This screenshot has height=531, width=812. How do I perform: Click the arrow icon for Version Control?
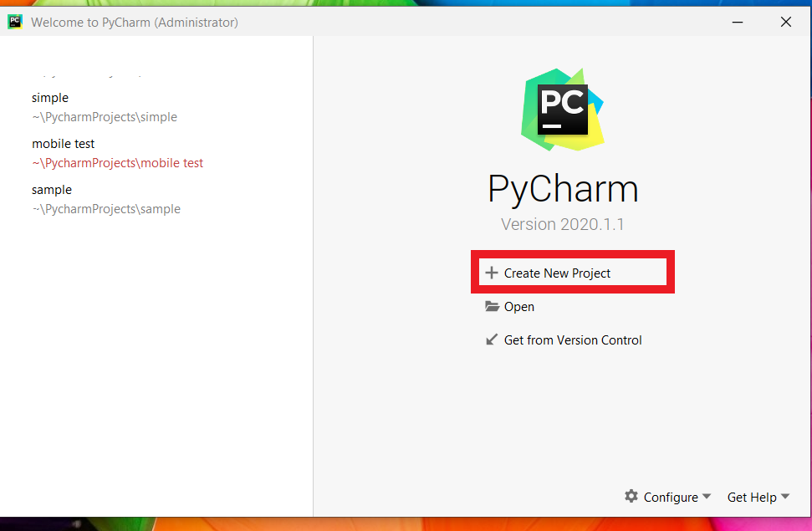(x=492, y=340)
